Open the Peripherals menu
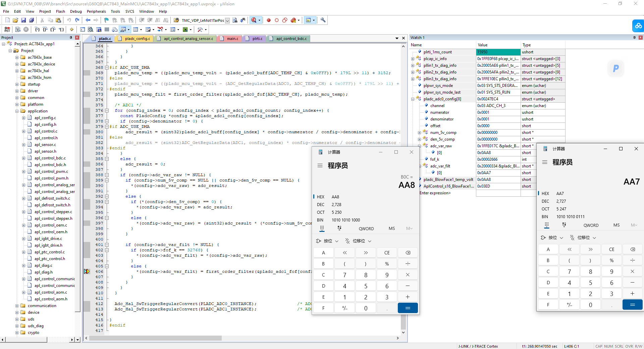 [96, 11]
